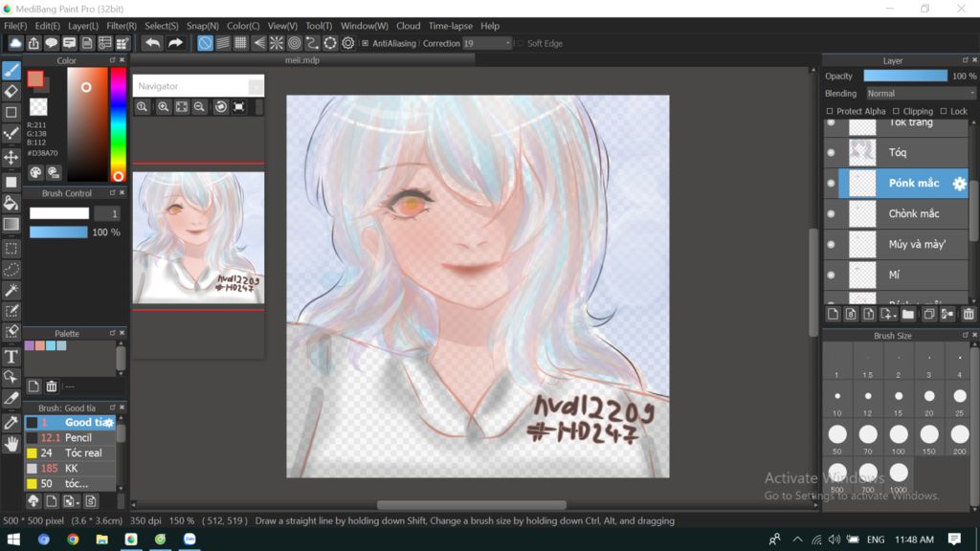Select the Magic Wand tool
Image resolution: width=980 pixels, height=551 pixels.
[x=11, y=290]
